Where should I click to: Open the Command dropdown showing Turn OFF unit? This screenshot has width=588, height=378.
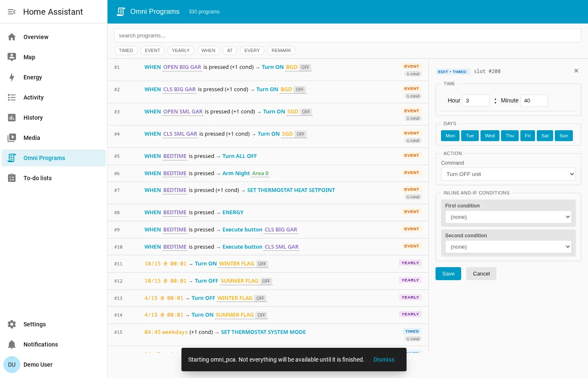pos(508,174)
